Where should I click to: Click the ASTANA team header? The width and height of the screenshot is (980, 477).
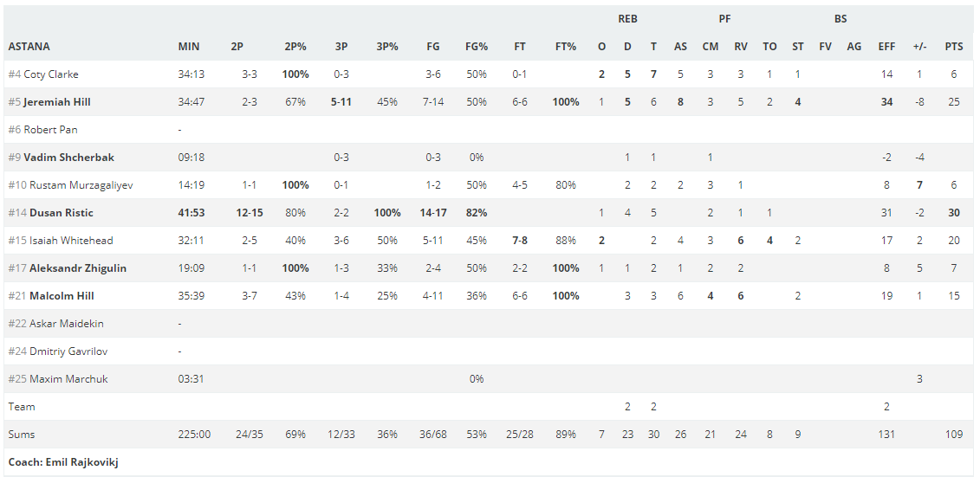pyautogui.click(x=29, y=47)
